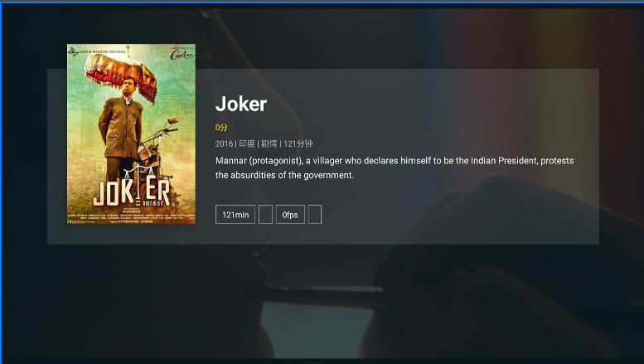This screenshot has width=644, height=364.
Task: Click the 印度 country label
Action: click(x=247, y=143)
